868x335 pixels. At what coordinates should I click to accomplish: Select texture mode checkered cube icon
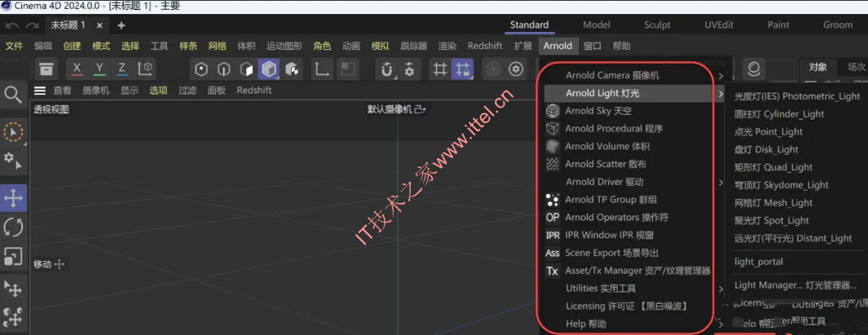[291, 70]
